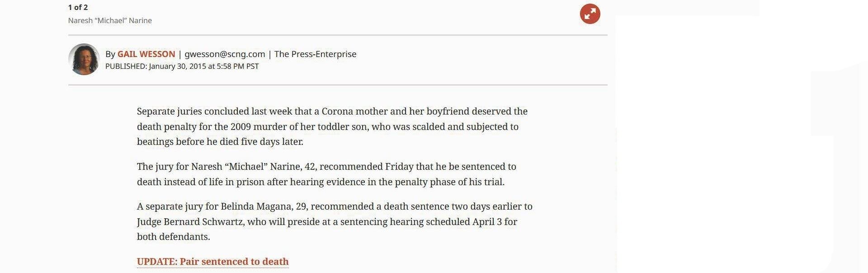Click the "1 of 2" photo counter
Image resolution: width=868 pixels, height=273 pixels.
click(78, 7)
